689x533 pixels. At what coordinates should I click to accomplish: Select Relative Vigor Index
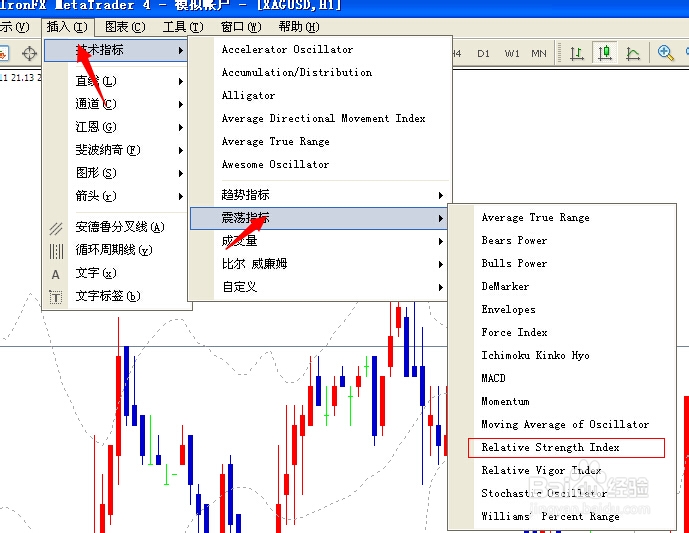click(x=562, y=471)
